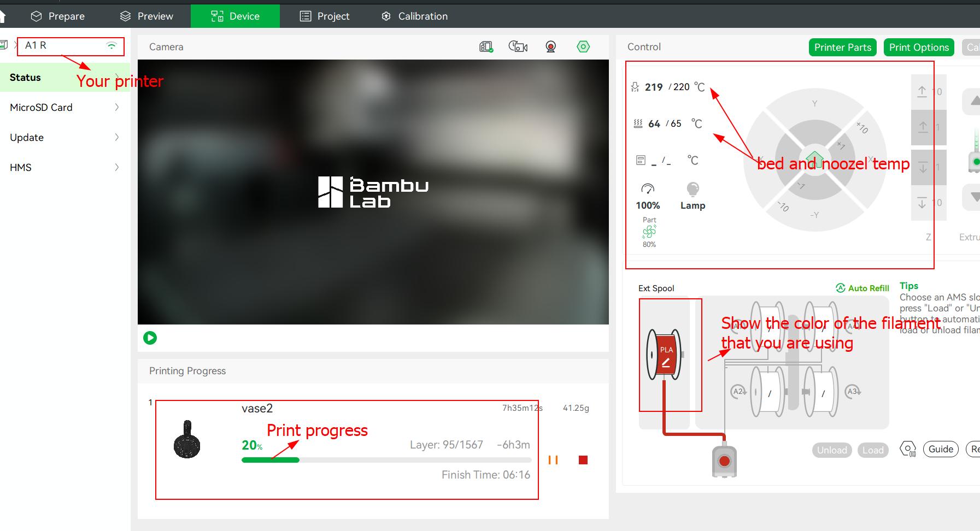The image size is (980, 531).
Task: Click the heated bed temperature icon
Action: 638,123
